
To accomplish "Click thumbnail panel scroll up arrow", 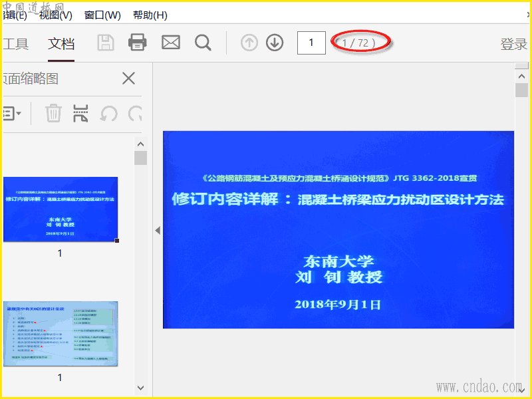I will point(140,144).
